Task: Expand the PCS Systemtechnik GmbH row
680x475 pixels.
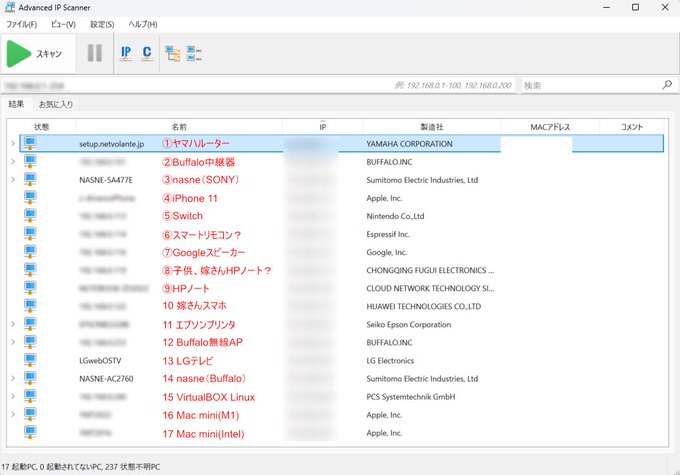Action: click(13, 396)
